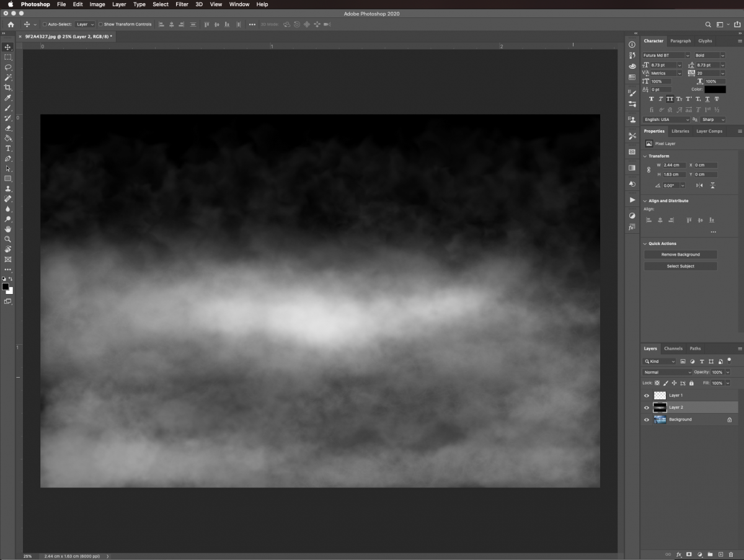744x560 pixels.
Task: Switch to the Channels tab
Action: tap(673, 349)
